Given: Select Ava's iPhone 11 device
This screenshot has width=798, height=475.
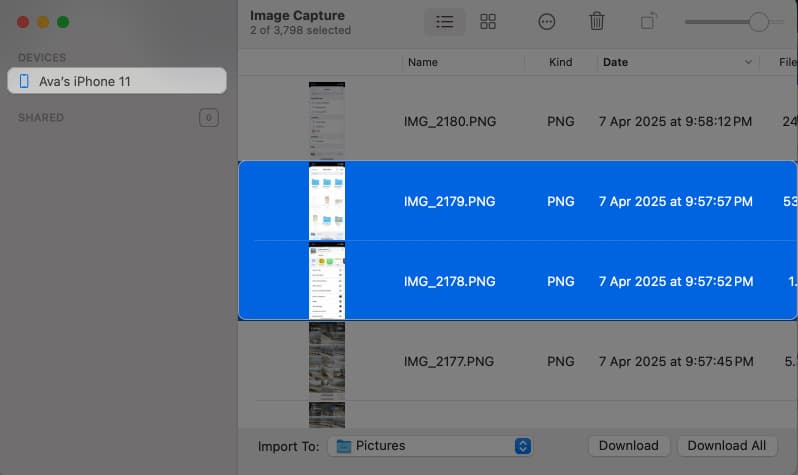Looking at the screenshot, I should (x=117, y=81).
